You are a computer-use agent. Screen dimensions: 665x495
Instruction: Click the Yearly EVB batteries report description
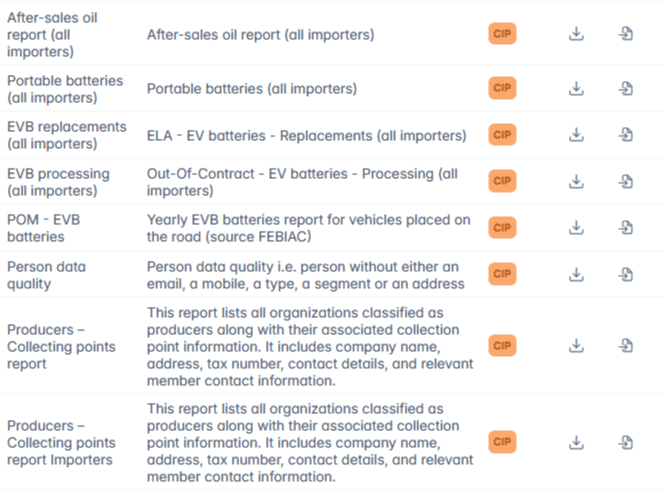click(x=308, y=228)
